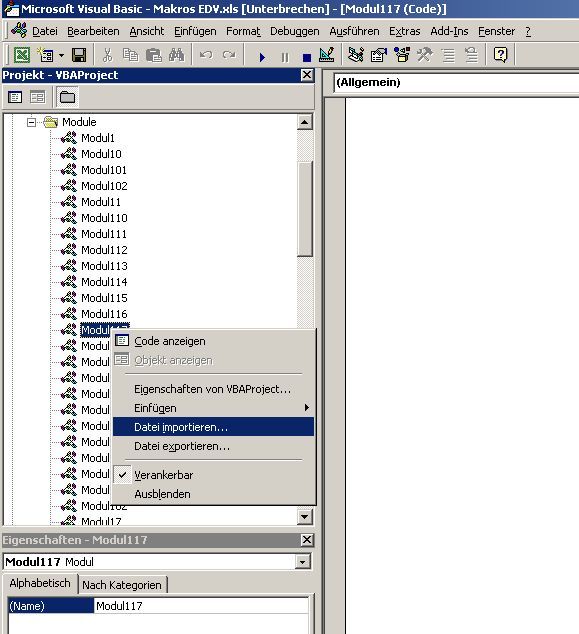Image resolution: width=579 pixels, height=634 pixels.
Task: Click the Reset stop square icon
Action: [307, 57]
